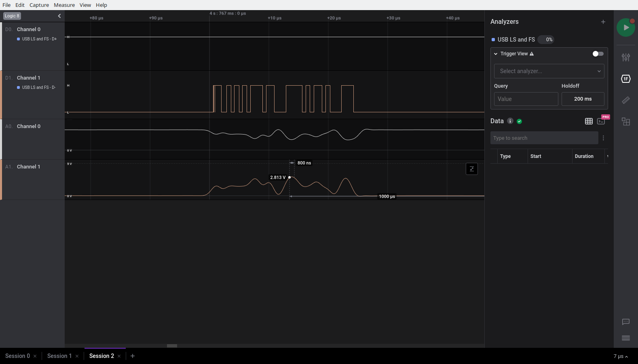Image resolution: width=638 pixels, height=364 pixels.
Task: Click the +10 µs timeline tick
Action: point(275,18)
